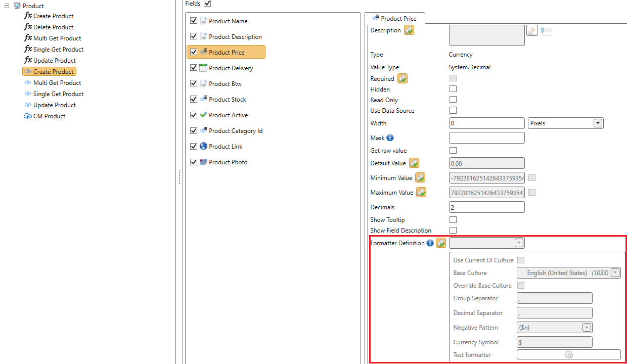The height and width of the screenshot is (364, 627).
Task: Click the info icon next to Formatter Definition
Action: coord(430,243)
